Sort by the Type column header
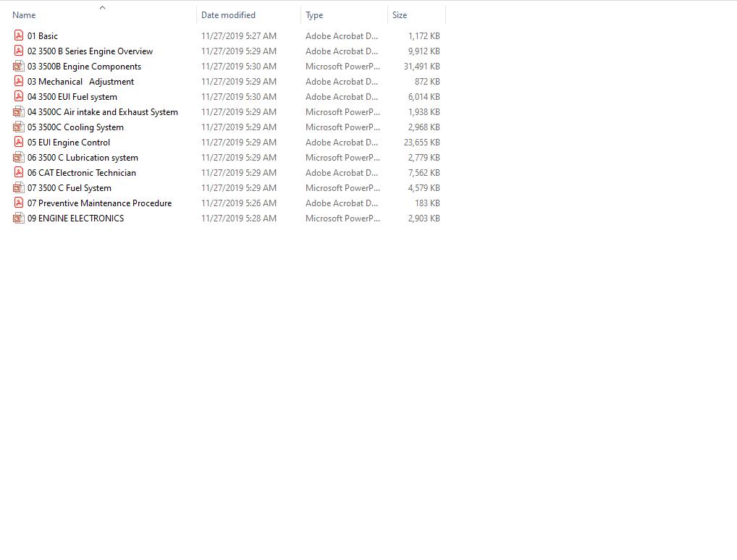The image size is (737, 560). point(314,15)
